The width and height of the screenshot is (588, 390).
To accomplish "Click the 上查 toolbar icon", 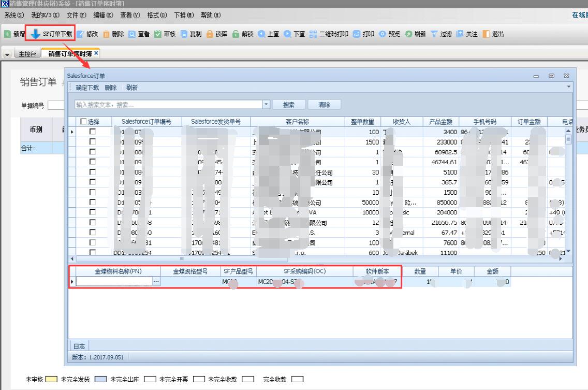I will (262, 34).
